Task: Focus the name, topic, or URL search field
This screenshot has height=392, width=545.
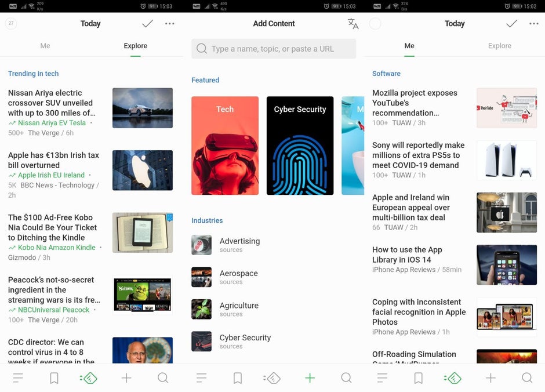Action: [274, 49]
